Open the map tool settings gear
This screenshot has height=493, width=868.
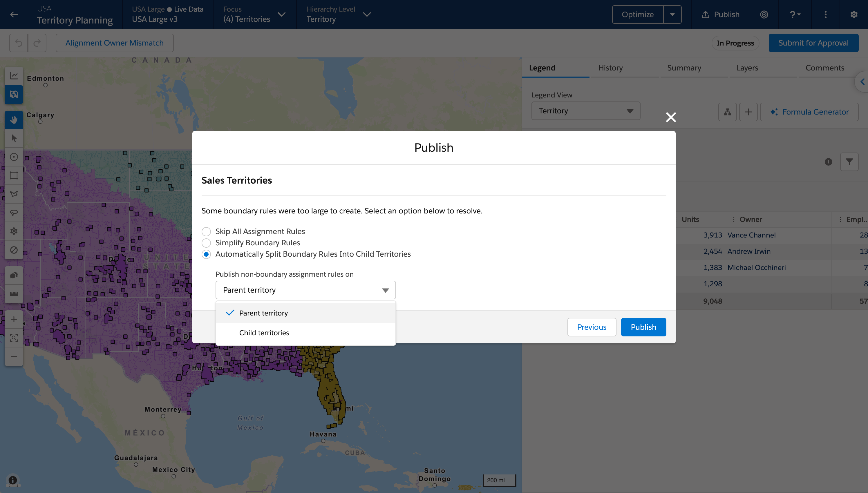point(14,232)
